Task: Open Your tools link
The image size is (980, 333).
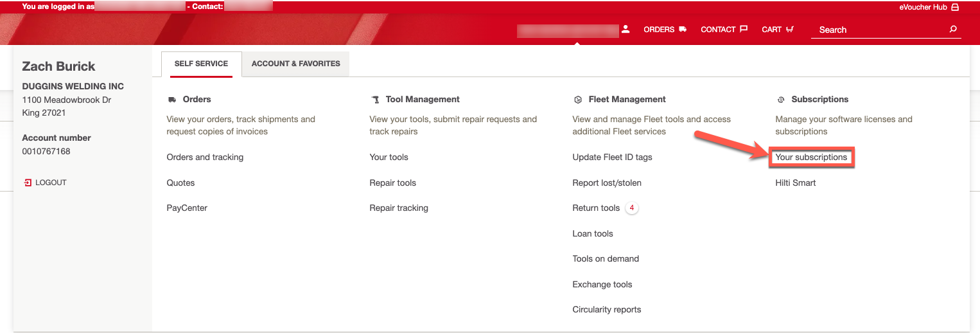Action: tap(389, 157)
